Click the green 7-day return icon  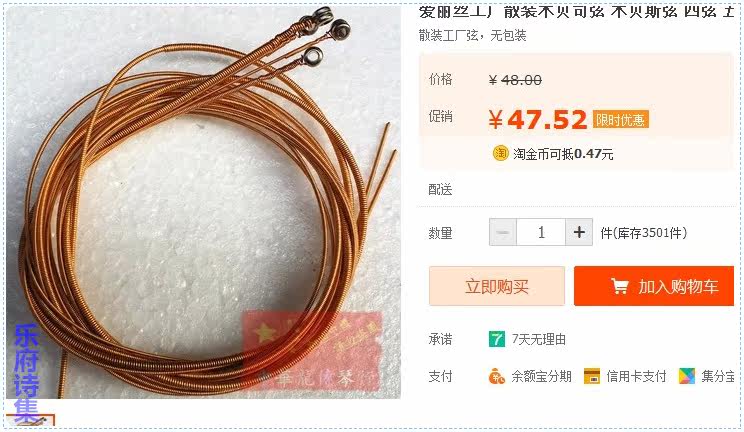[x=497, y=339]
